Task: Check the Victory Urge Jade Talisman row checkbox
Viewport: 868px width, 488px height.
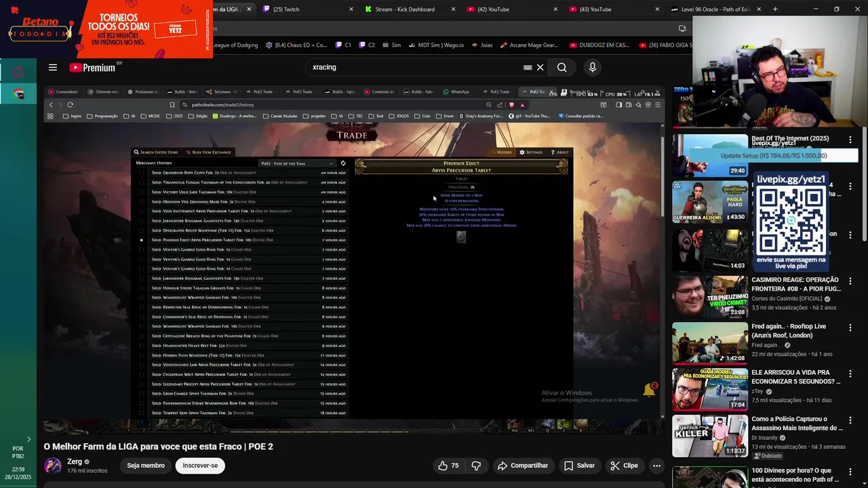Action: tap(141, 192)
